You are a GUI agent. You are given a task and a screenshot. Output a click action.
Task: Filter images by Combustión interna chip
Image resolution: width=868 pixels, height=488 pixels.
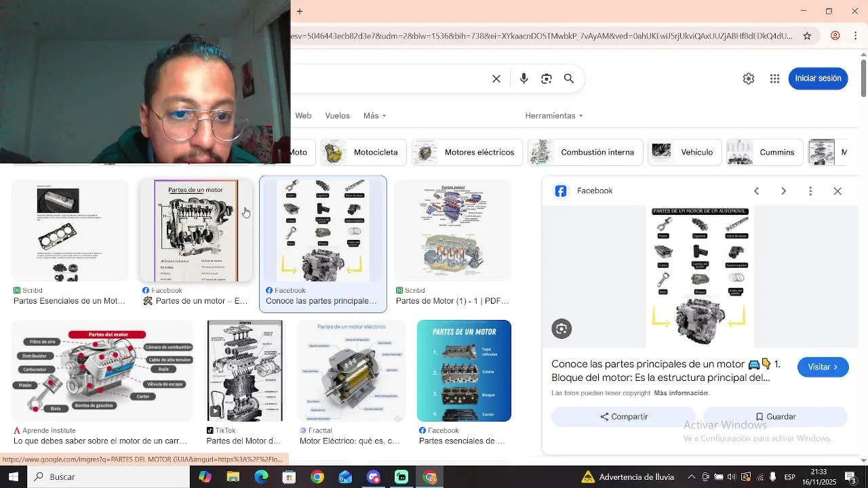(585, 152)
